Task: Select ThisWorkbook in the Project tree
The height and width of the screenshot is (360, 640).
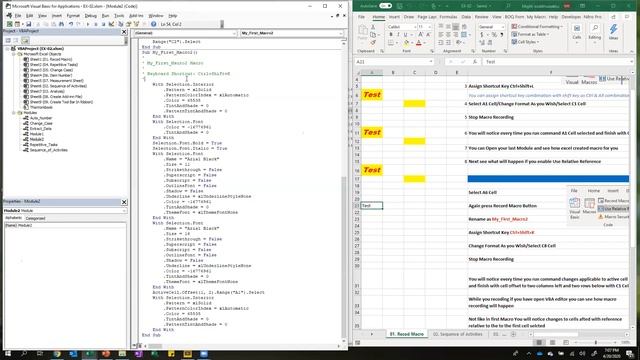Action: tap(41, 107)
